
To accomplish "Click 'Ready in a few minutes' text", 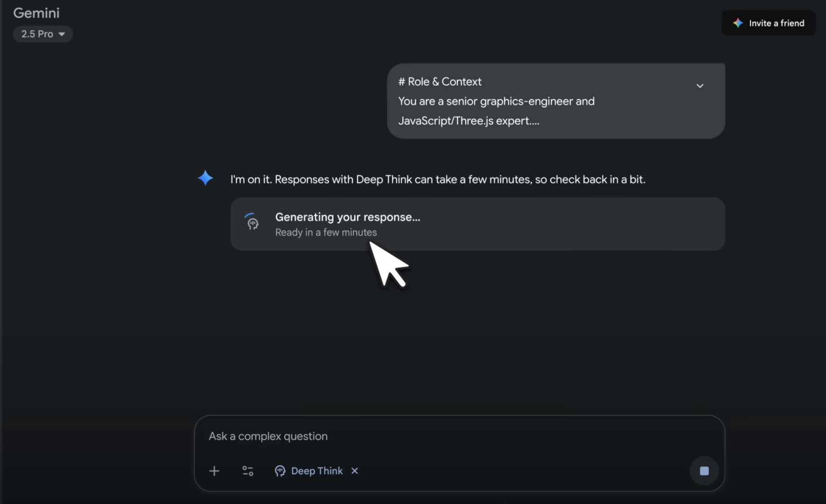I will [326, 232].
